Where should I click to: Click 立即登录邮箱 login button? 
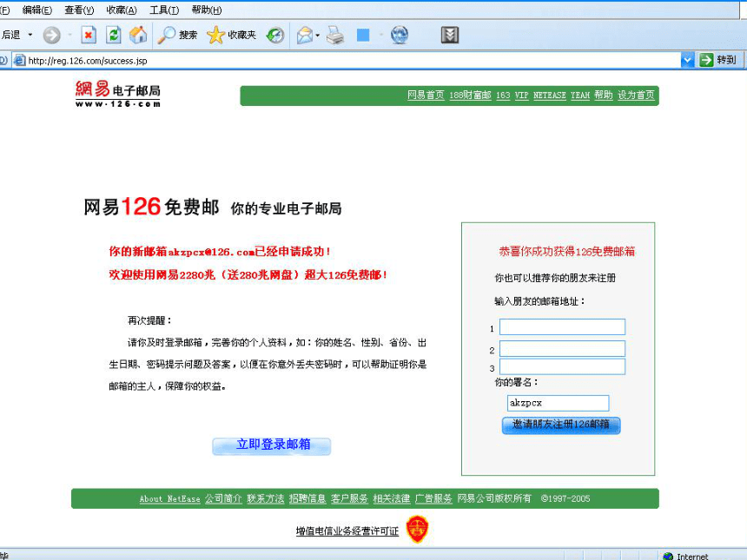tap(272, 445)
